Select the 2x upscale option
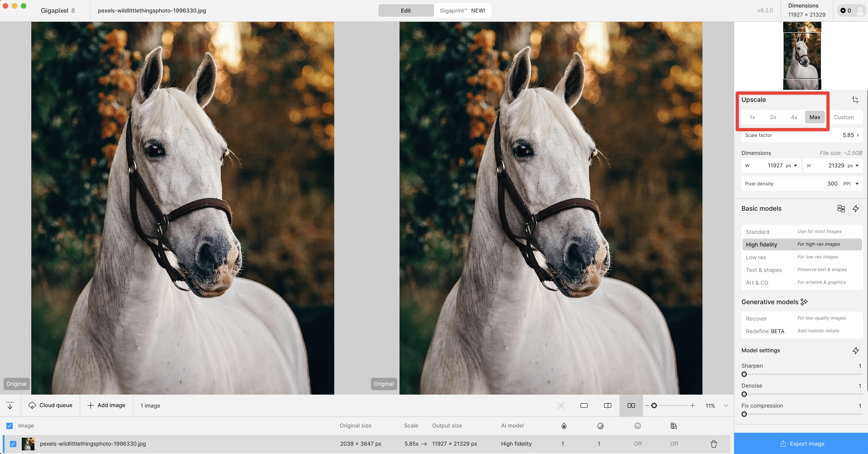 click(x=773, y=117)
